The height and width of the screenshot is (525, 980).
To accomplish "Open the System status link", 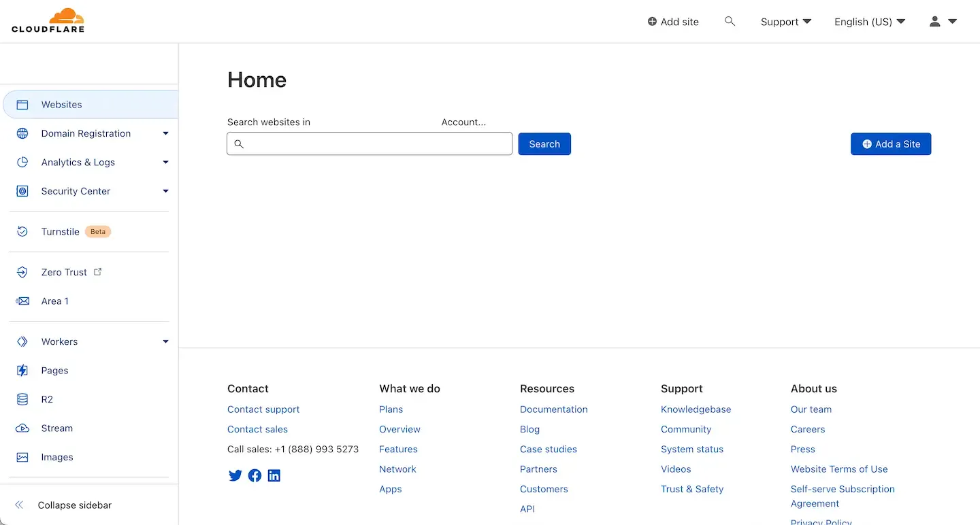I will 692,450.
